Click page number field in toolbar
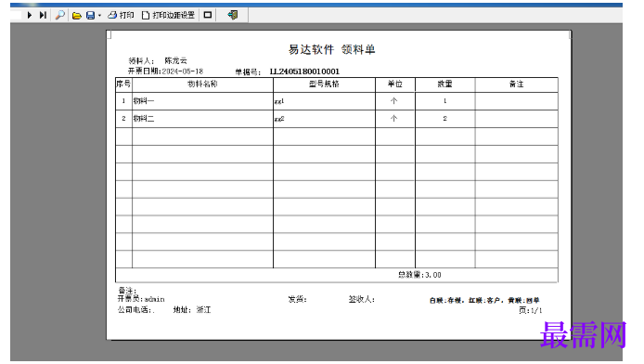644x364 pixels. click(16, 15)
